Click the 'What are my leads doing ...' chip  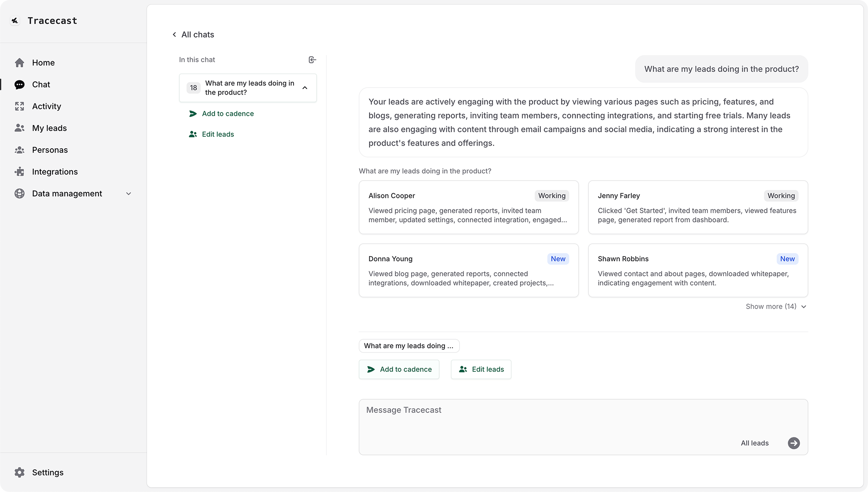click(409, 346)
